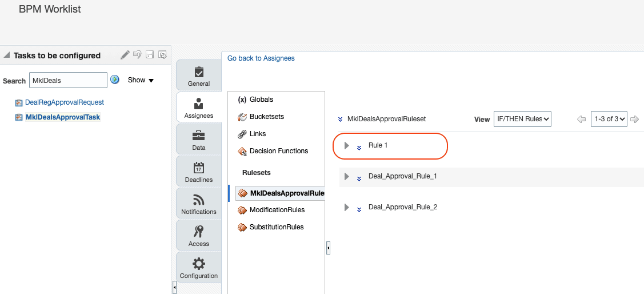The width and height of the screenshot is (644, 294).
Task: Click the DealRegApprovalRequest task icon
Action: 19,103
